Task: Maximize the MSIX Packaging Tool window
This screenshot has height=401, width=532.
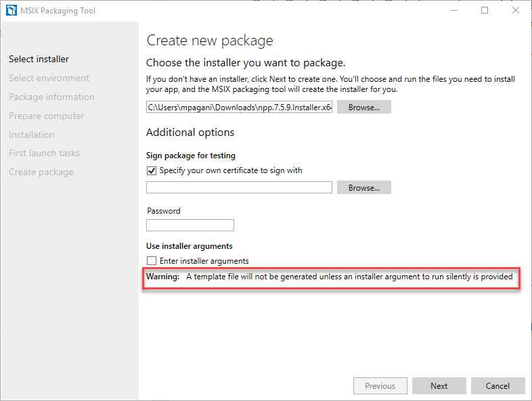Action: click(485, 11)
